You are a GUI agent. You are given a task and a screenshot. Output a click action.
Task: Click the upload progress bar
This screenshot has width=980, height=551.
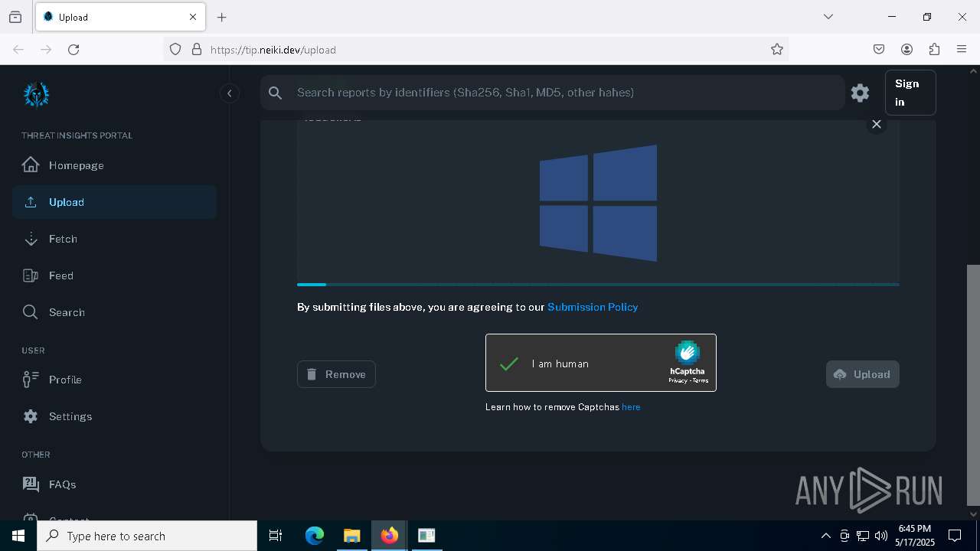point(598,285)
